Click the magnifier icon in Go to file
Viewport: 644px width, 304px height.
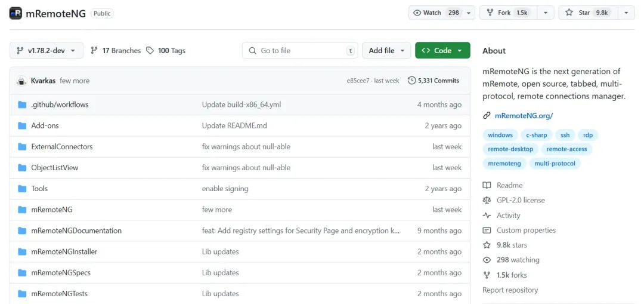click(x=253, y=51)
